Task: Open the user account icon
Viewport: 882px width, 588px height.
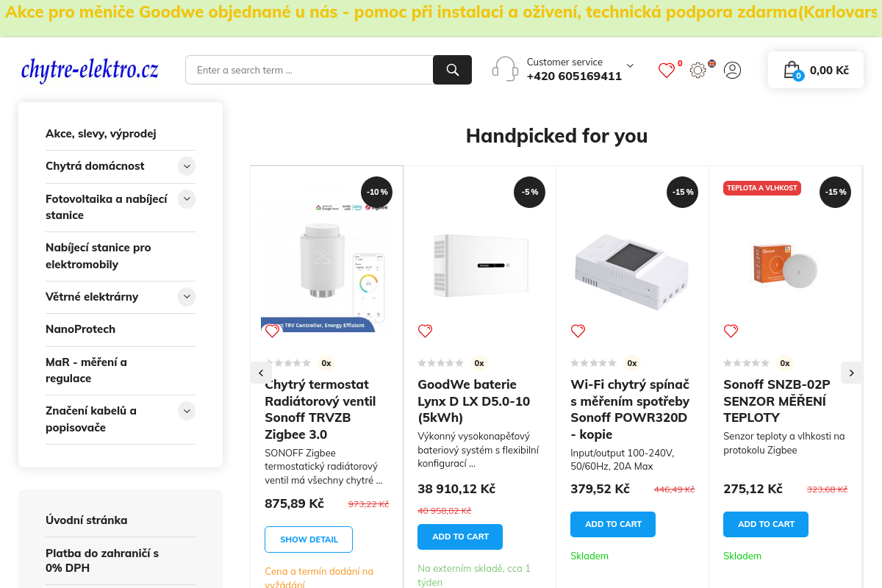Action: tap(732, 70)
